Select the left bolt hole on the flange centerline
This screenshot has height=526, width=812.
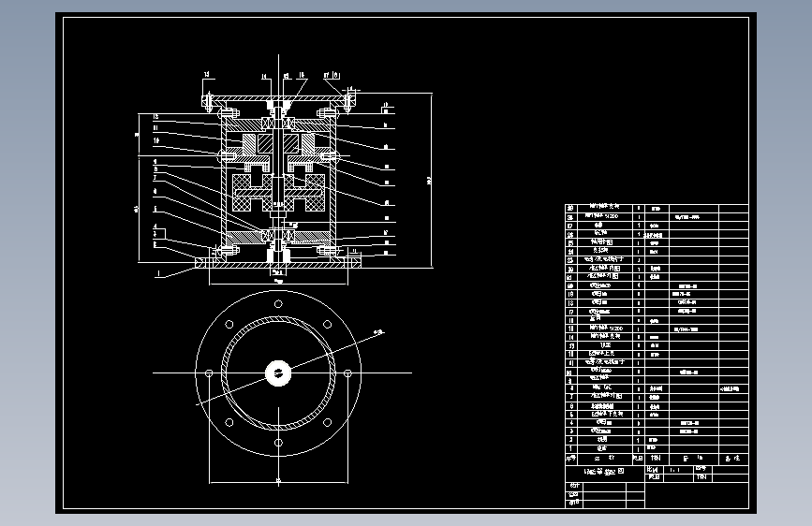(x=209, y=373)
